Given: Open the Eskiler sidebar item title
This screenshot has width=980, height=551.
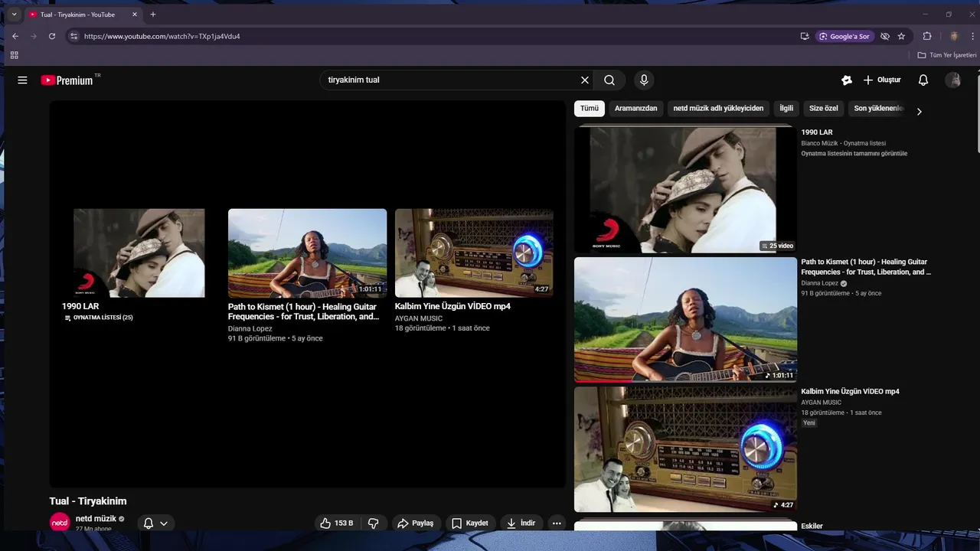Looking at the screenshot, I should click(812, 527).
